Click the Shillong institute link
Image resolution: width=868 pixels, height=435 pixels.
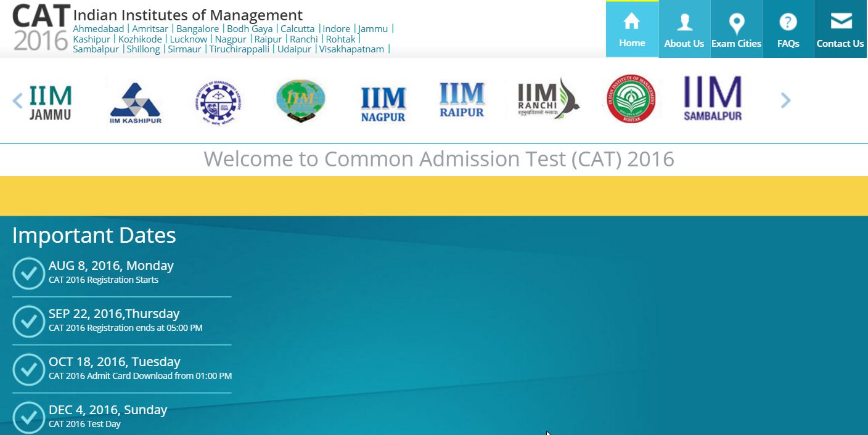click(x=144, y=49)
